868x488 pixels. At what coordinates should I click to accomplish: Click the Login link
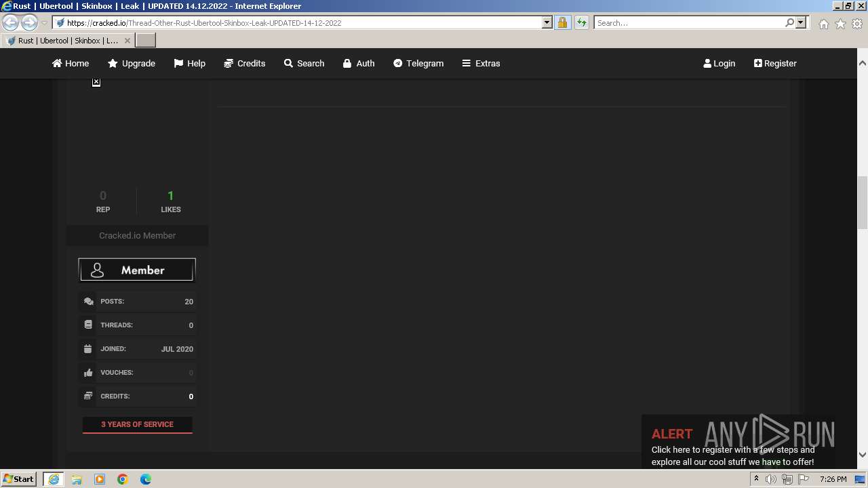coord(719,63)
